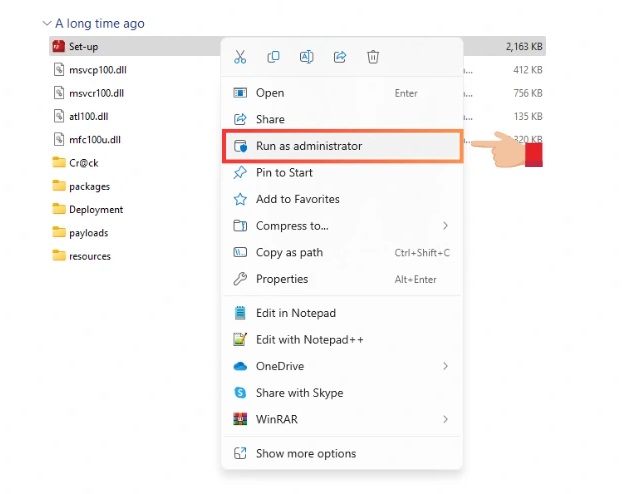This screenshot has height=494, width=623.
Task: Click the Share arrow icon in top row
Action: [340, 57]
